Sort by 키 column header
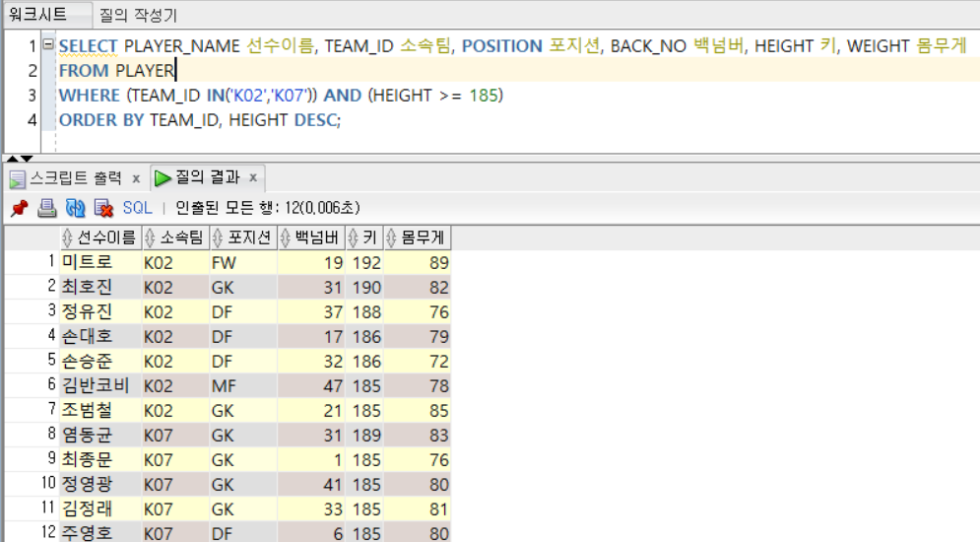 point(363,237)
